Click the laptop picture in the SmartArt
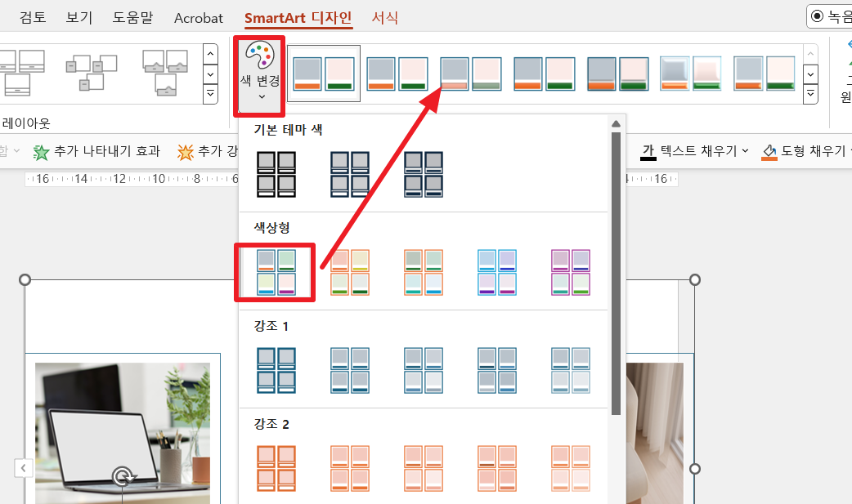 (123, 433)
